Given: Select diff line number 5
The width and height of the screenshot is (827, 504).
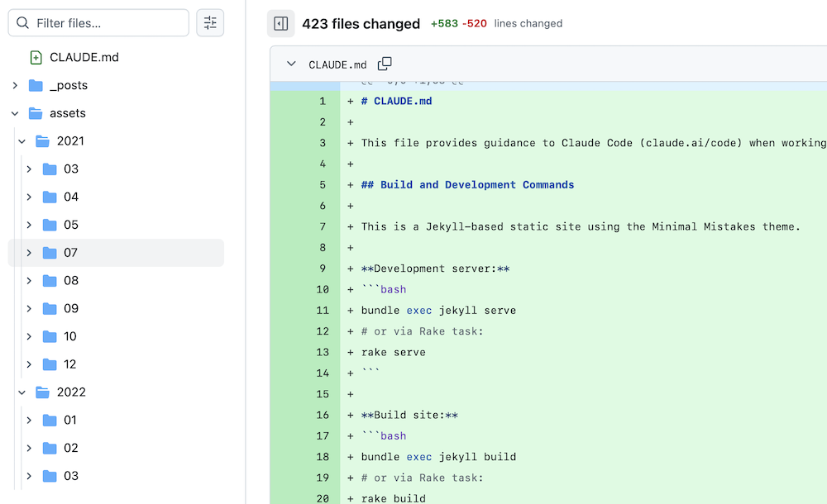Looking at the screenshot, I should click(x=323, y=185).
